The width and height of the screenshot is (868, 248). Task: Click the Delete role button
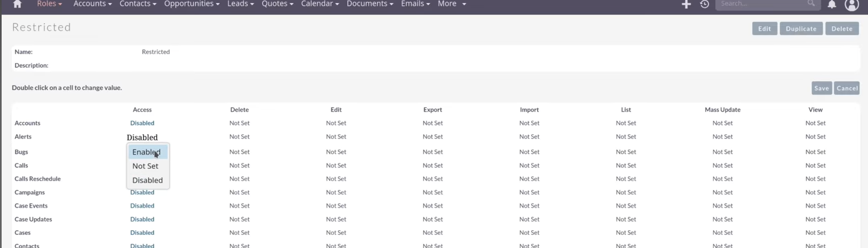tap(842, 29)
